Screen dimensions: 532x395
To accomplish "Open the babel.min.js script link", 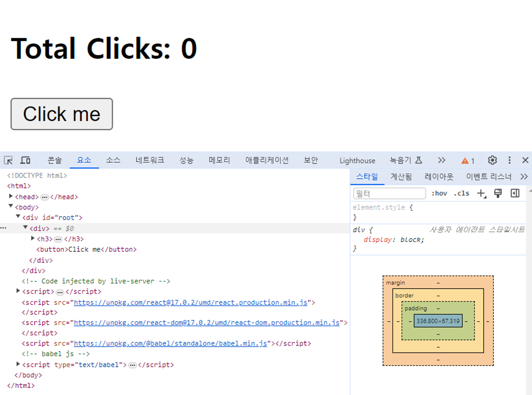I will [171, 344].
